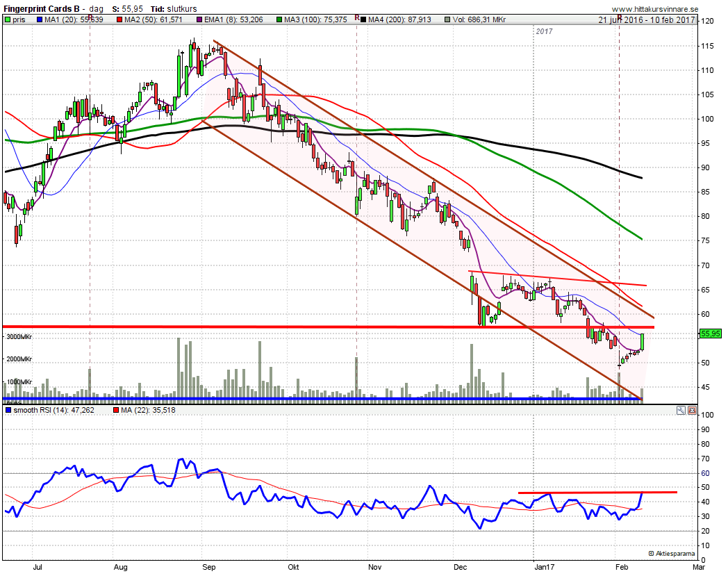
Task: Click the green 55,95 current price tag
Action: point(711,334)
